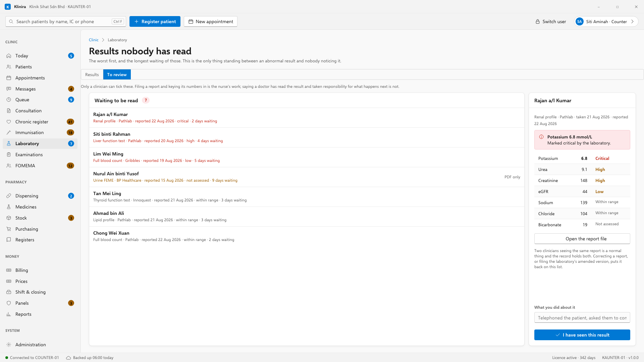
Task: Click the Reports chart icon
Action: 9,314
